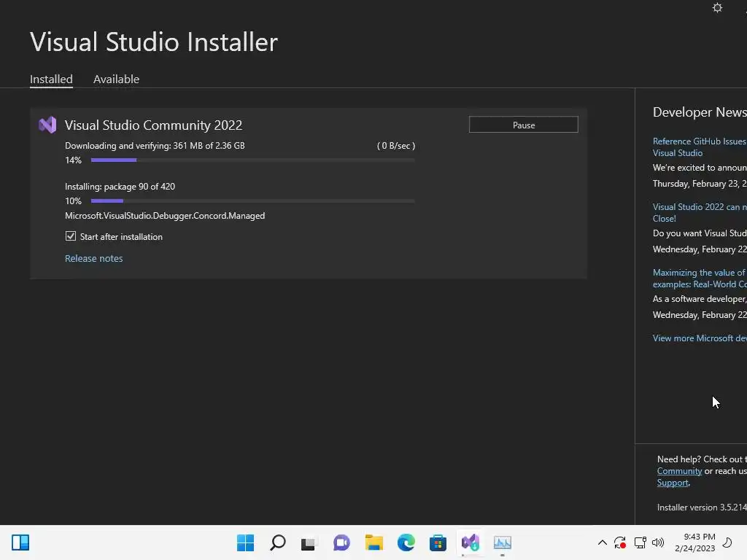Click the volume speaker tray icon

tap(658, 542)
